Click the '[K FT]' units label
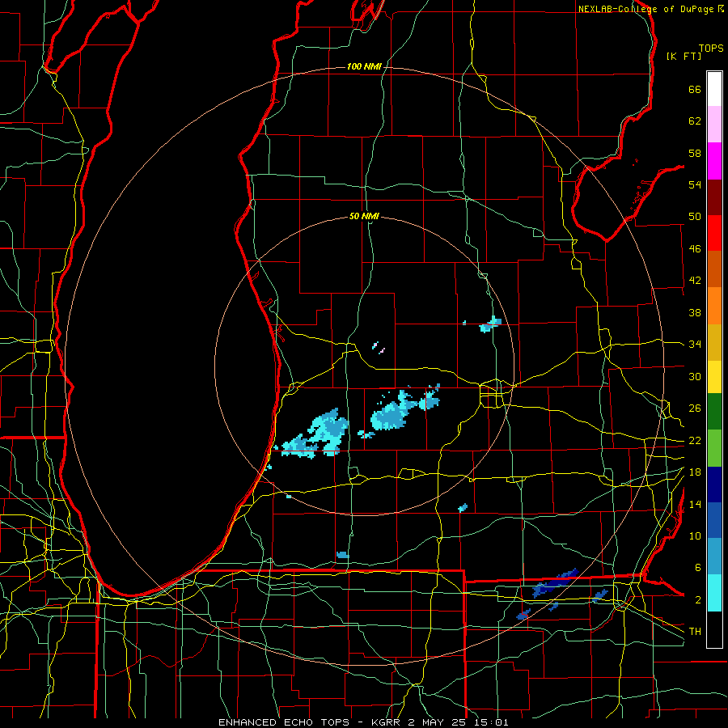Screen dimensions: 728x728 (x=684, y=56)
